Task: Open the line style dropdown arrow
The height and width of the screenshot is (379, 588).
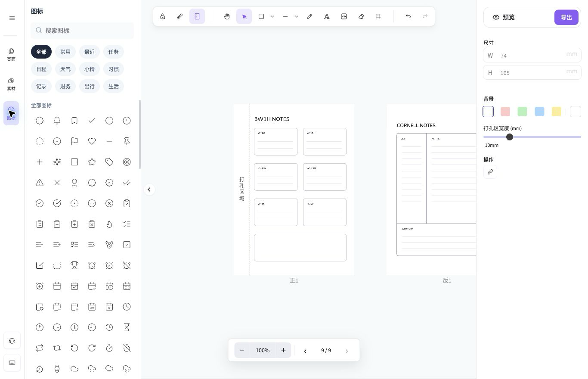Action: coord(297,16)
